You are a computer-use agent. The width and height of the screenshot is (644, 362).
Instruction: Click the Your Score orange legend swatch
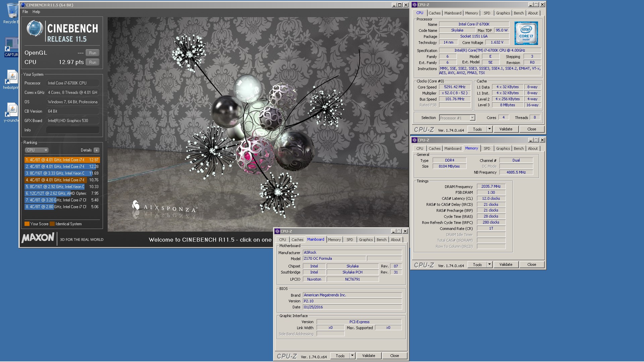pos(27,224)
